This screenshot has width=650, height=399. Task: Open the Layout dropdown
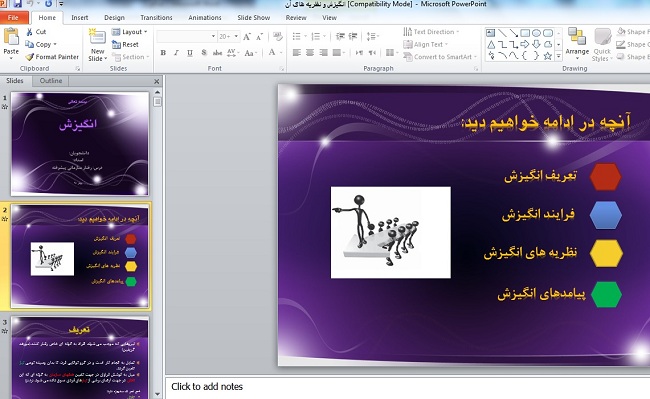(129, 32)
